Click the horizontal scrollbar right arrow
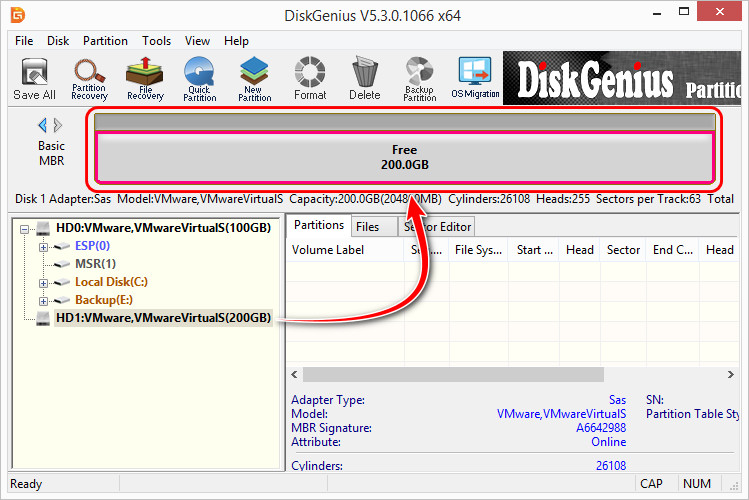Image resolution: width=749 pixels, height=500 pixels. (730, 374)
